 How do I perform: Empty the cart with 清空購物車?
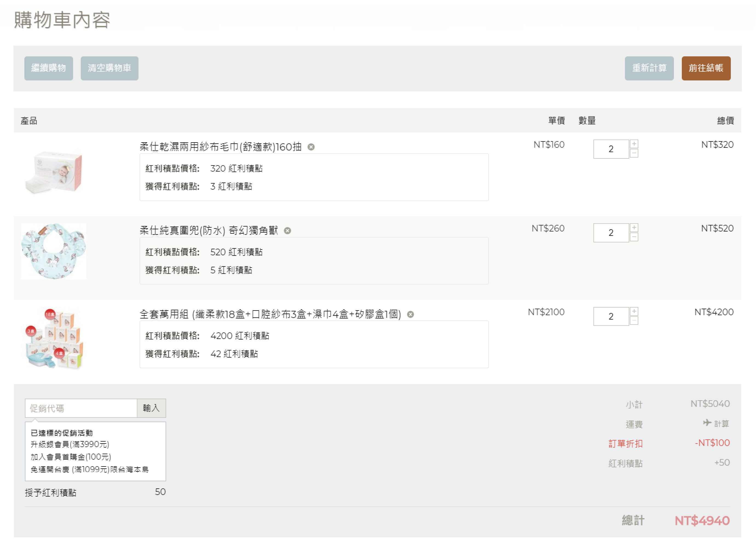(x=109, y=68)
